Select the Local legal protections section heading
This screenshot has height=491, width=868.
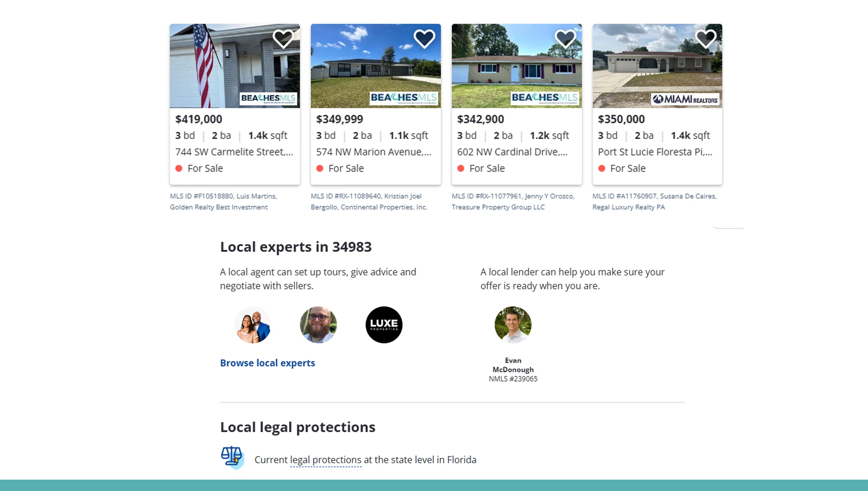click(298, 427)
